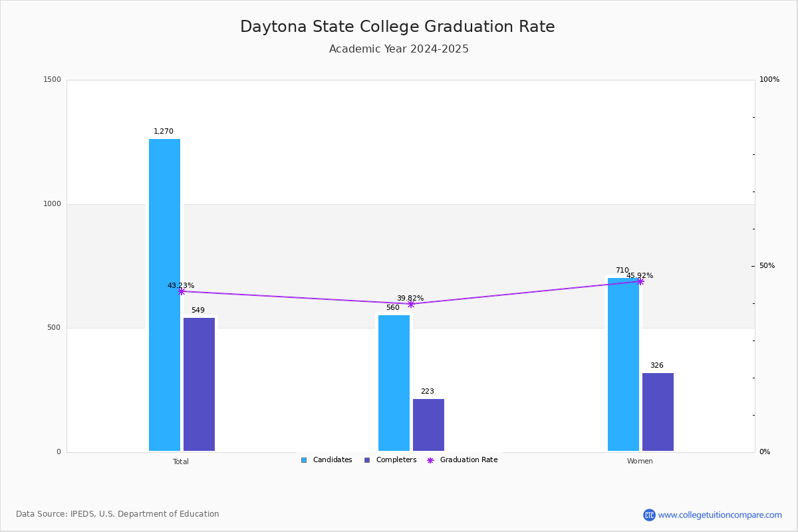The width and height of the screenshot is (798, 532).
Task: Click the purple Completers legend square
Action: [x=367, y=460]
